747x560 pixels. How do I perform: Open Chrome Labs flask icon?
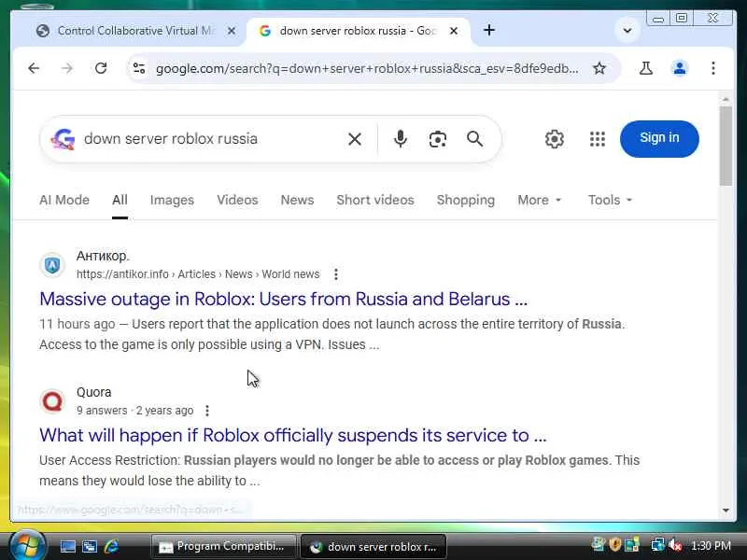[x=646, y=68]
